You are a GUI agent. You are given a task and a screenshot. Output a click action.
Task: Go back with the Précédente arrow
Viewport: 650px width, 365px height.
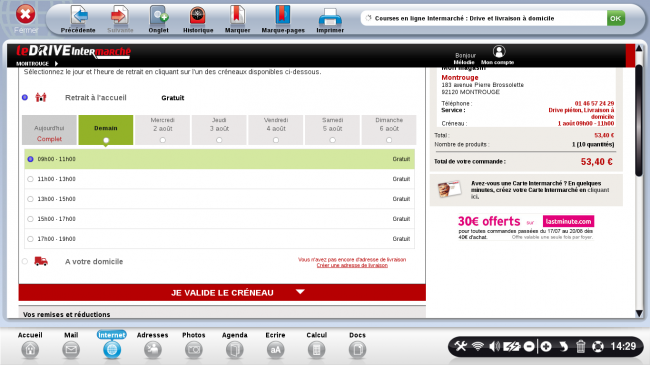[x=78, y=19]
